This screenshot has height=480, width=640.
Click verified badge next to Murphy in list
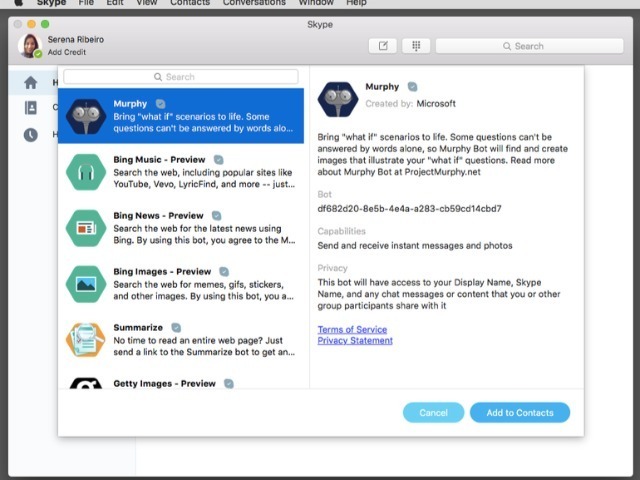pyautogui.click(x=160, y=104)
